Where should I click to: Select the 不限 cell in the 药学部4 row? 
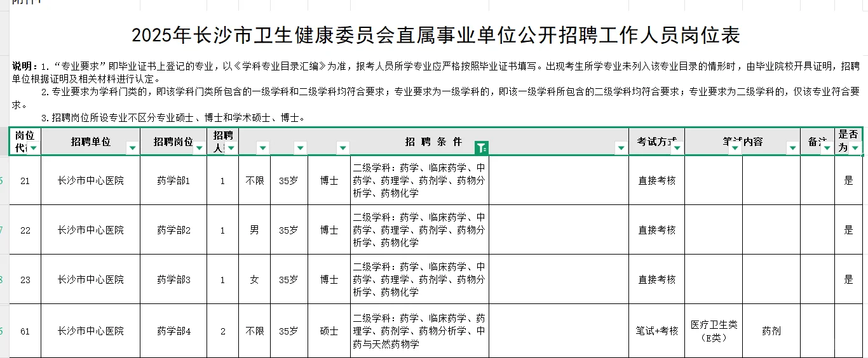[x=254, y=331]
